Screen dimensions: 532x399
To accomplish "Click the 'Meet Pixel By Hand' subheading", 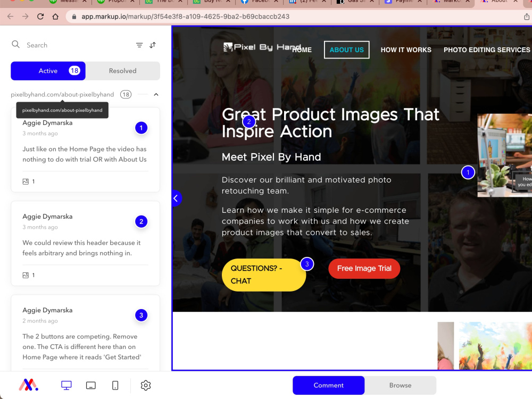I will pos(271,157).
